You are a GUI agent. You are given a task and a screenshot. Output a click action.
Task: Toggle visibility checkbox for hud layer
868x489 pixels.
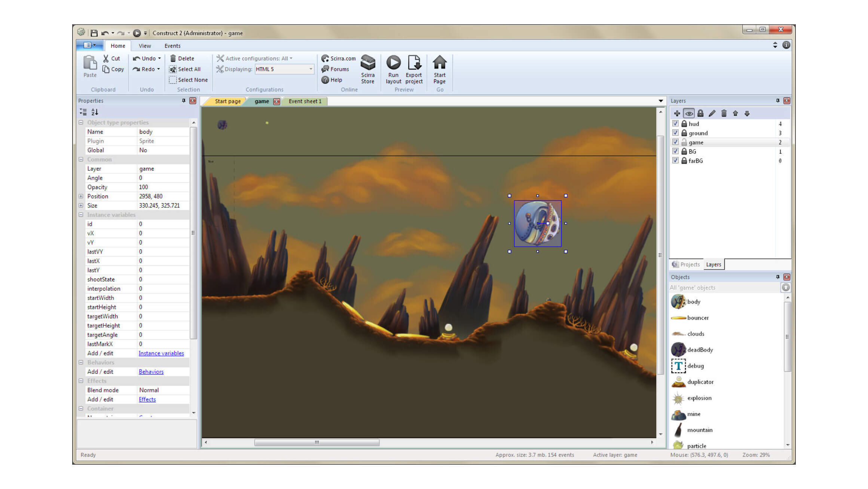(675, 124)
